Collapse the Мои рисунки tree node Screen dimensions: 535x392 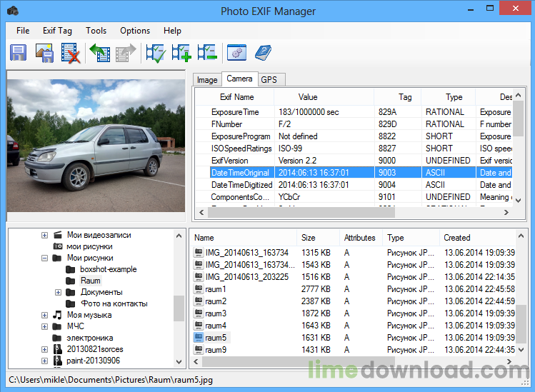(x=44, y=258)
